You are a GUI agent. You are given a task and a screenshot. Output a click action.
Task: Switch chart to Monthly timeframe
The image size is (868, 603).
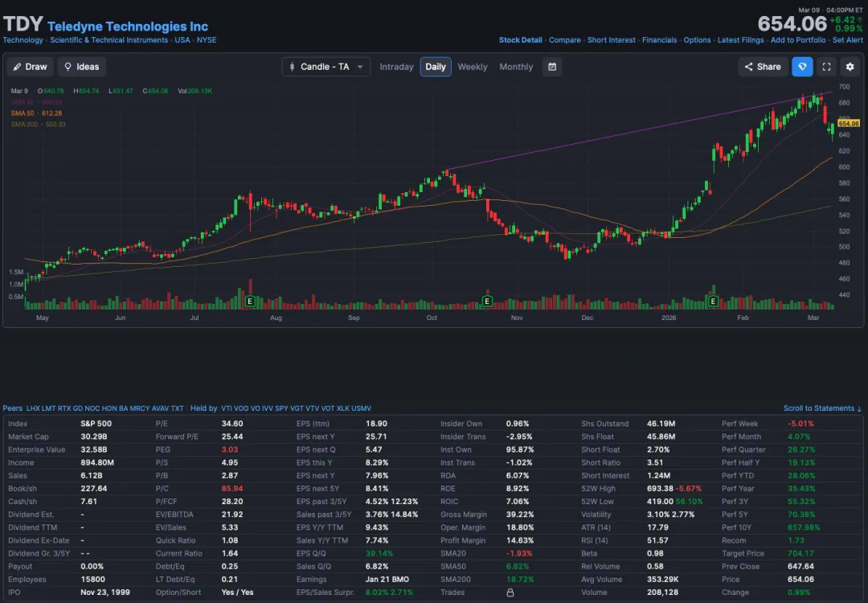point(516,67)
